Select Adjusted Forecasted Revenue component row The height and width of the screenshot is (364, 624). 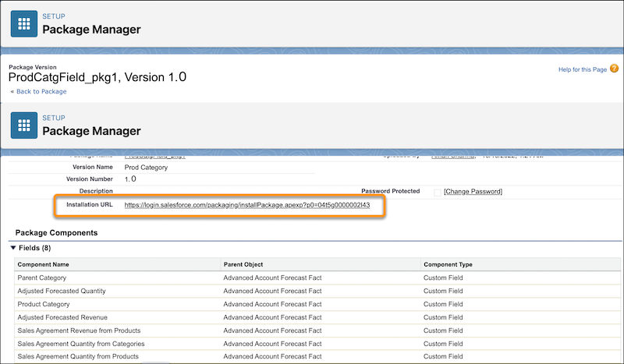(317, 317)
